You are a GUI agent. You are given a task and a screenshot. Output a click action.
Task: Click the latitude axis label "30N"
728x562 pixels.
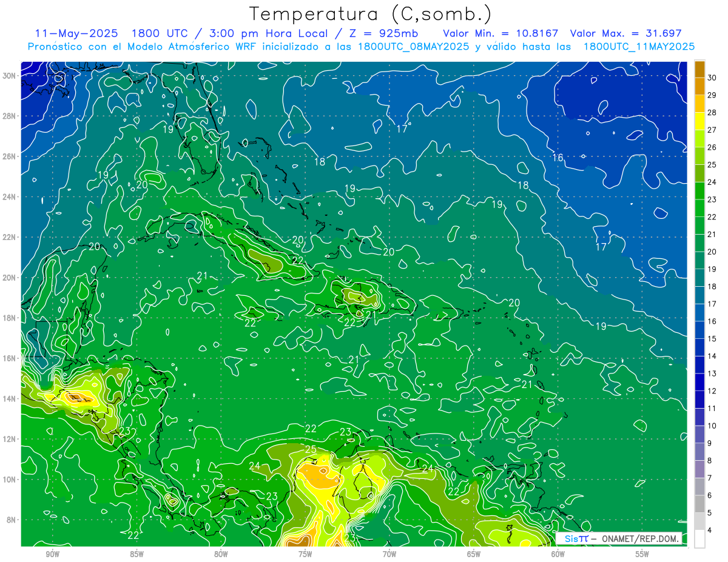tap(9, 76)
